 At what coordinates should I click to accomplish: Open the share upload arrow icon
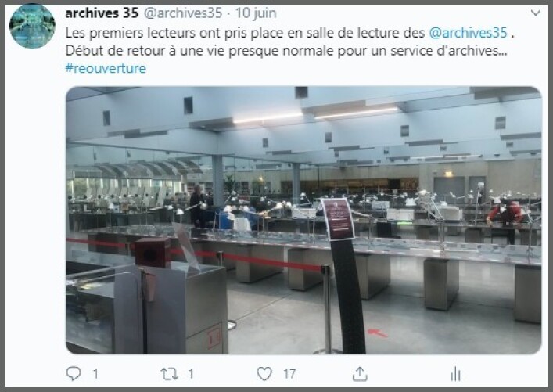(360, 374)
